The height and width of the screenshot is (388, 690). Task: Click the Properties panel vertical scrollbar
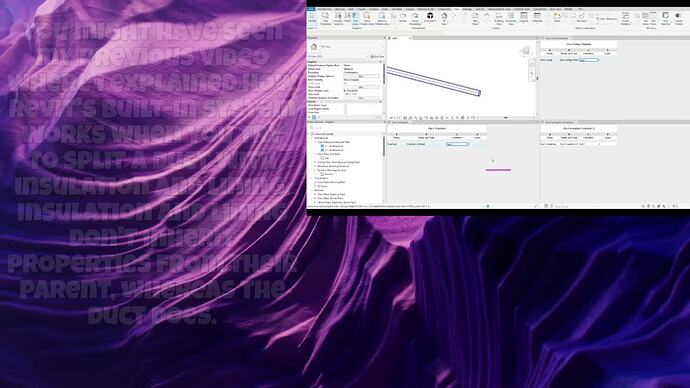coord(384,74)
